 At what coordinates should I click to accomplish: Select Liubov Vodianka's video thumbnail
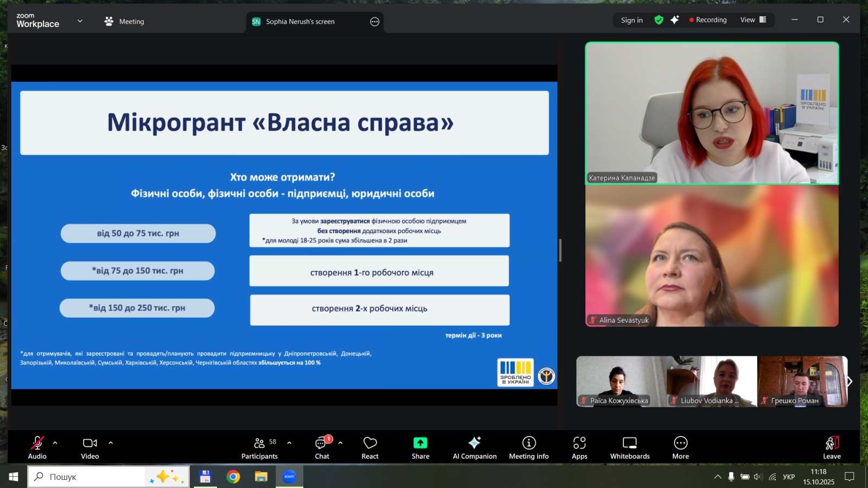point(712,381)
